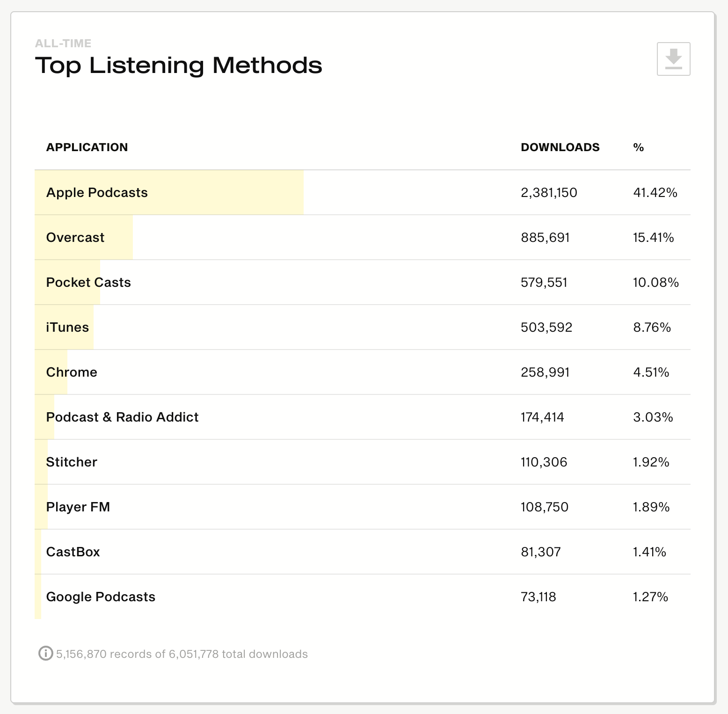Click Apple Podcasts download count 2,381,150
Viewport: 728px width, 714px height.
point(549,193)
